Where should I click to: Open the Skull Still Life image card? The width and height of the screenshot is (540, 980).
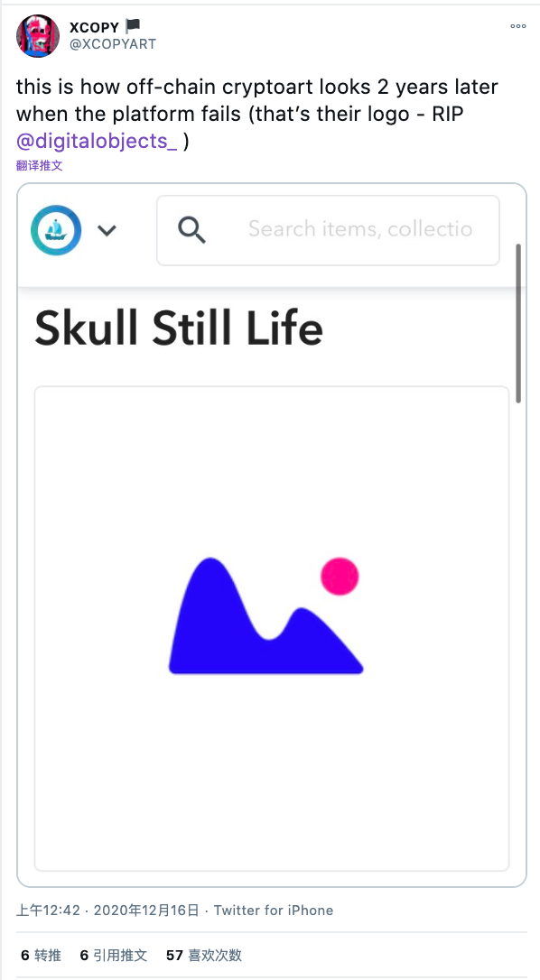pos(272,628)
